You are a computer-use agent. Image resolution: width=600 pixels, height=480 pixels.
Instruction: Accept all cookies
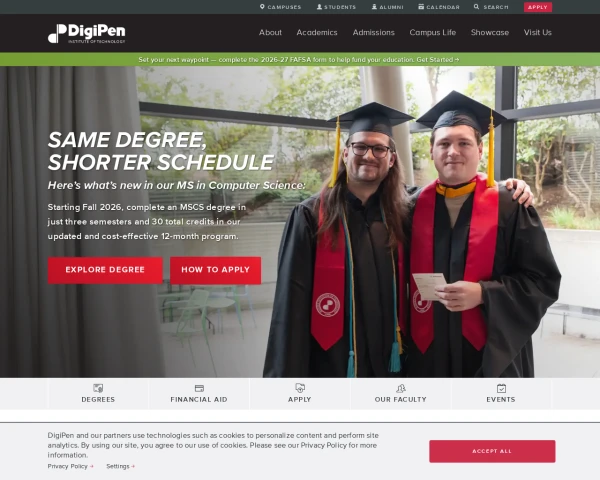pos(492,451)
